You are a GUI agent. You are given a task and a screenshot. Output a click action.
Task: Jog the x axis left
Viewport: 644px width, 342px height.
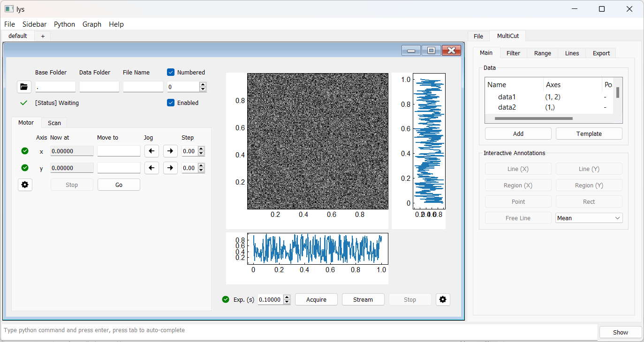point(152,151)
